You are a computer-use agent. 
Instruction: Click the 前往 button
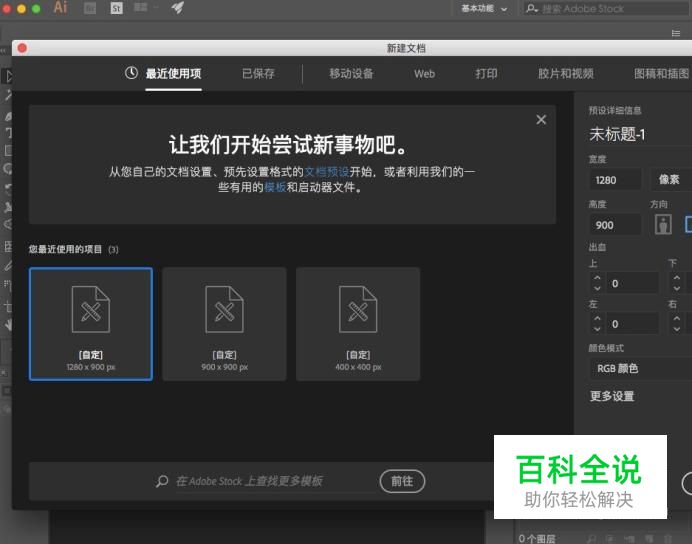[402, 481]
